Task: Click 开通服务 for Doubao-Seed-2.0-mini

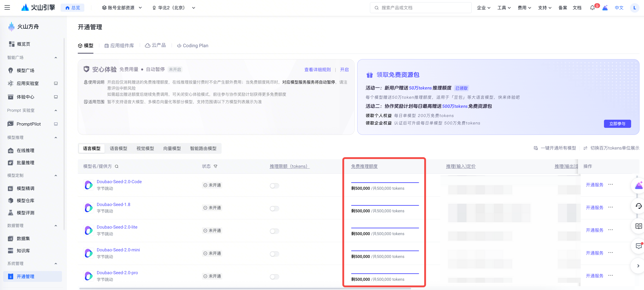Action: pyautogui.click(x=594, y=253)
